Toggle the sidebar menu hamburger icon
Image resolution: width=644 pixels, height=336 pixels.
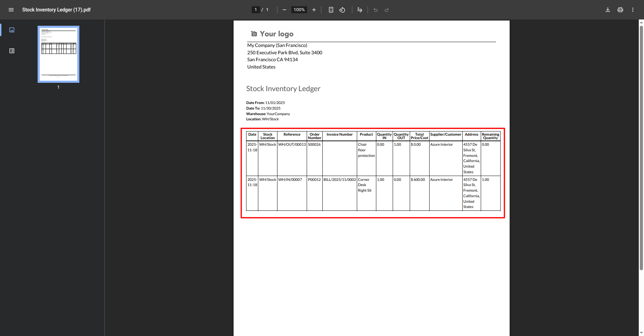pyautogui.click(x=11, y=10)
